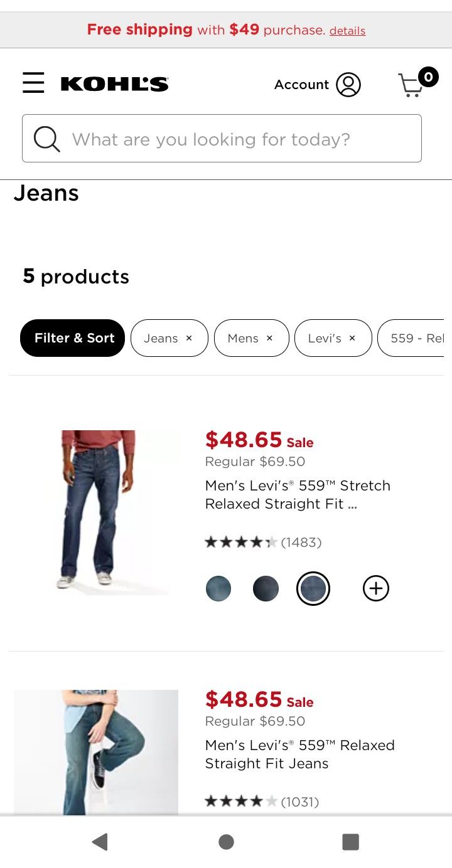Select the darkest wash color swatch
The image size is (452, 868).
[266, 588]
